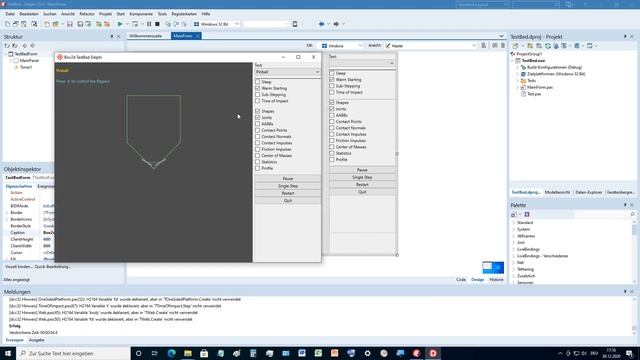The width and height of the screenshot is (640, 360).
Task: Open the Komponente menu
Action: 141,14
